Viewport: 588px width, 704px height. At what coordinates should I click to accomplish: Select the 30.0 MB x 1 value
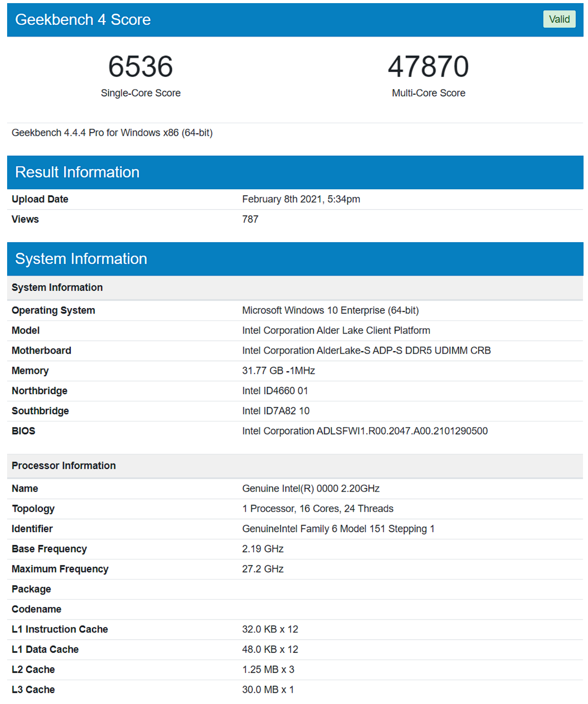(x=268, y=689)
